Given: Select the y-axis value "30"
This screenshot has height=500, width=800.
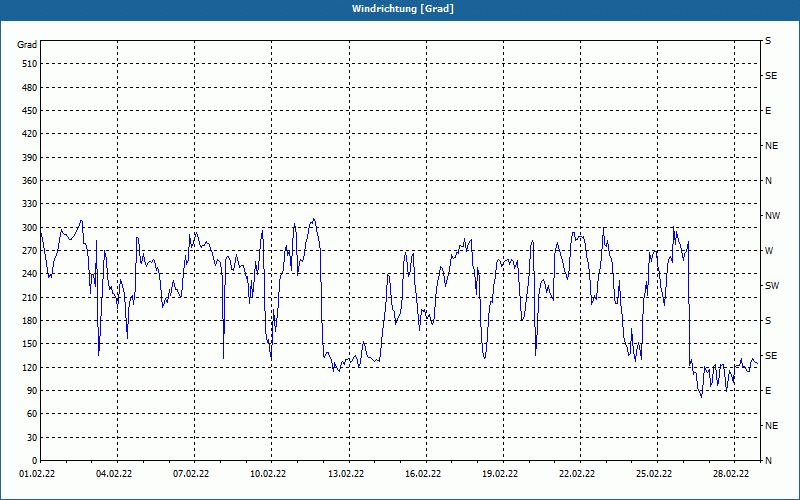Looking at the screenshot, I should [32, 438].
